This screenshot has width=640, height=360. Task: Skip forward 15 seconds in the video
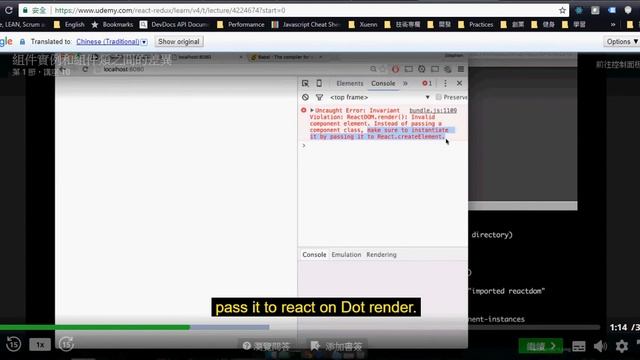click(66, 344)
